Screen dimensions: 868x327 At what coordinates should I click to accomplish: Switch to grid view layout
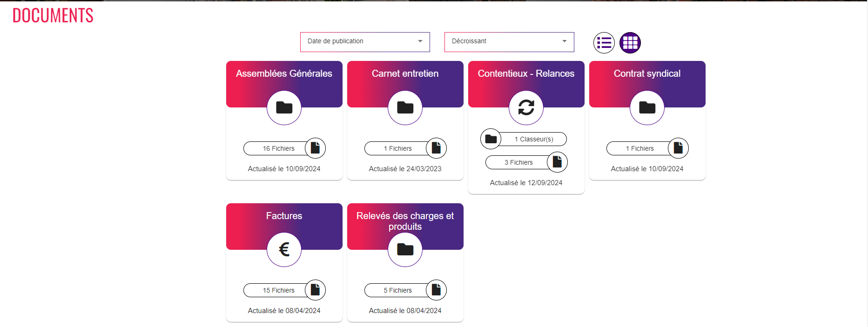(630, 43)
